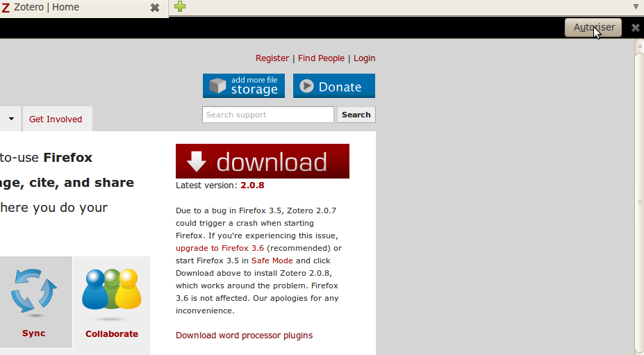Open the Find People link
The width and height of the screenshot is (644, 355).
[x=321, y=58]
